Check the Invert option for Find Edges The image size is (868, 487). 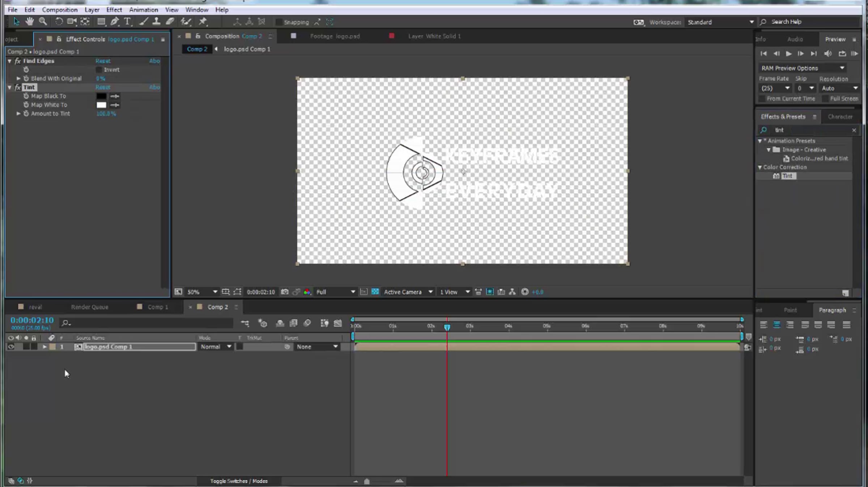99,70
